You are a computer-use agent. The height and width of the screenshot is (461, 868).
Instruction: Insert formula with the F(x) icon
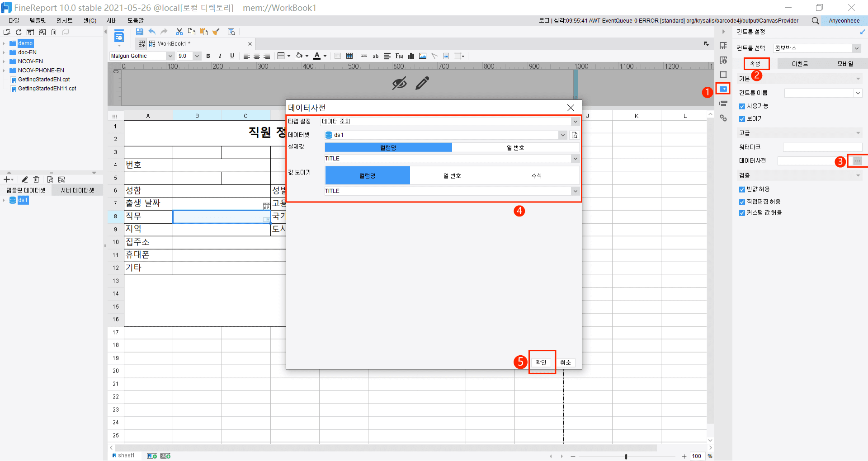click(399, 56)
